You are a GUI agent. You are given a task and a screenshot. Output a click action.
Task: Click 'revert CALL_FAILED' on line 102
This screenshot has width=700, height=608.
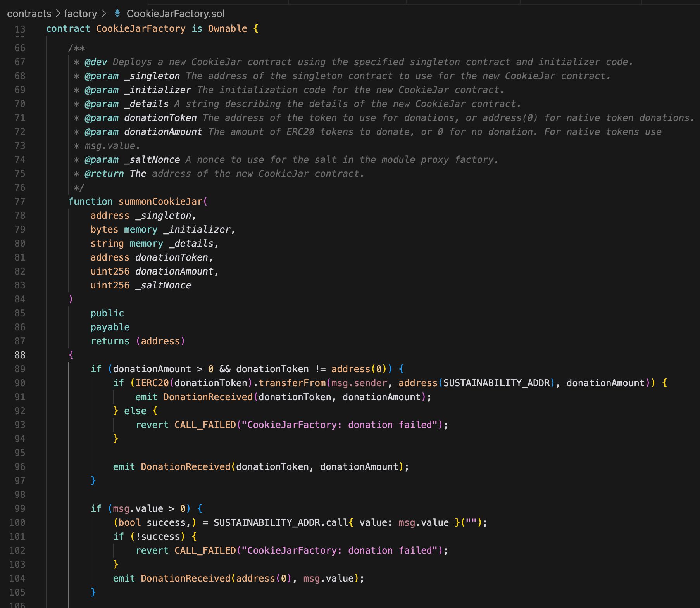(x=186, y=550)
